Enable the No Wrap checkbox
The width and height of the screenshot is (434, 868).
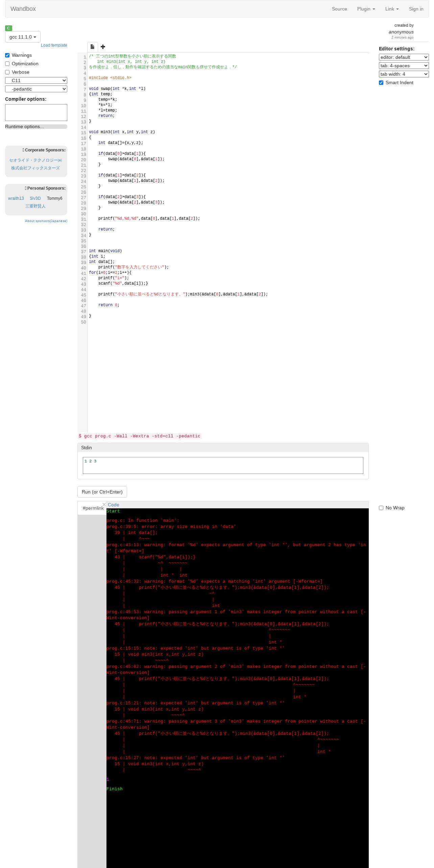(x=381, y=508)
